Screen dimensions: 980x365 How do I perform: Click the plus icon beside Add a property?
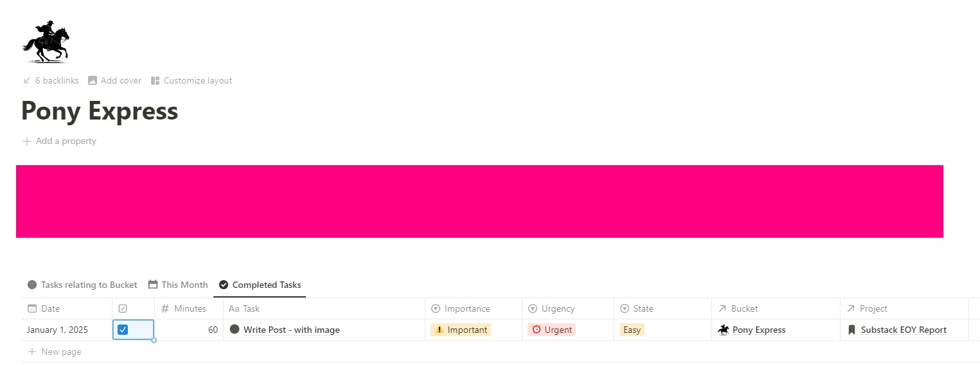point(27,141)
